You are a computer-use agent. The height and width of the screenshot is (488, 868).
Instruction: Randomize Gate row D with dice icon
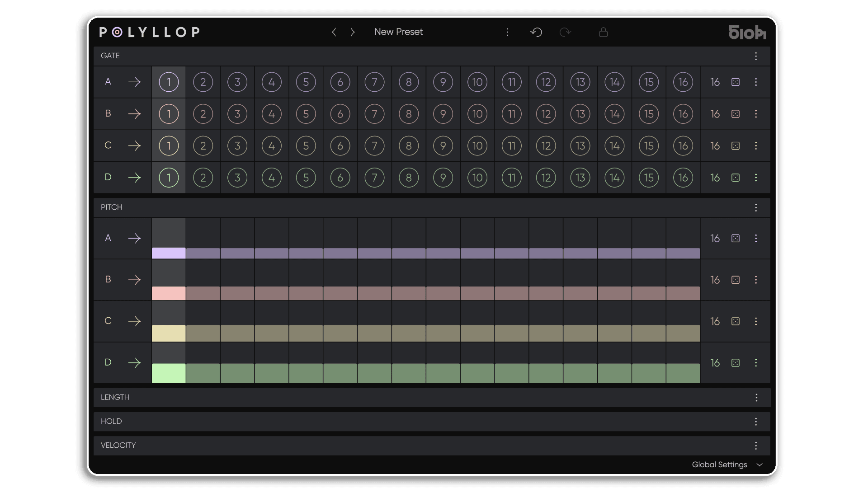tap(736, 178)
